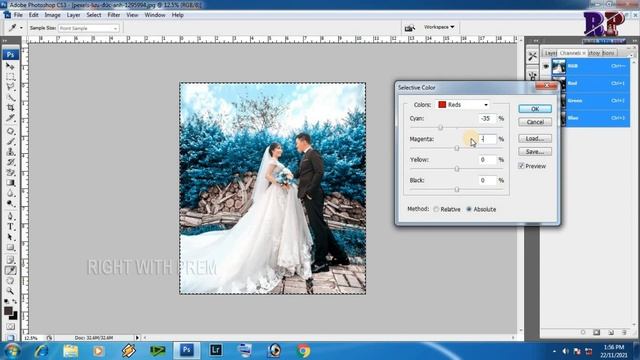Open the Layer menu
Image resolution: width=640 pixels, height=360 pixels.
coord(73,15)
